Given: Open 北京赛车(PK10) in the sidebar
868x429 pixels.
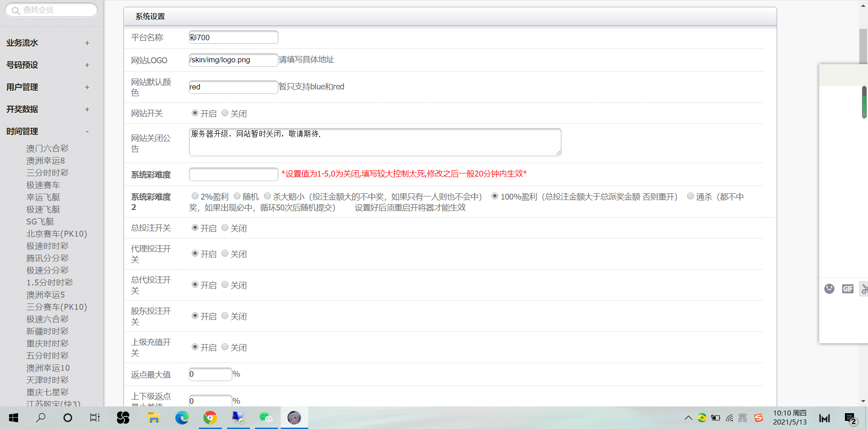Looking at the screenshot, I should click(x=57, y=234).
